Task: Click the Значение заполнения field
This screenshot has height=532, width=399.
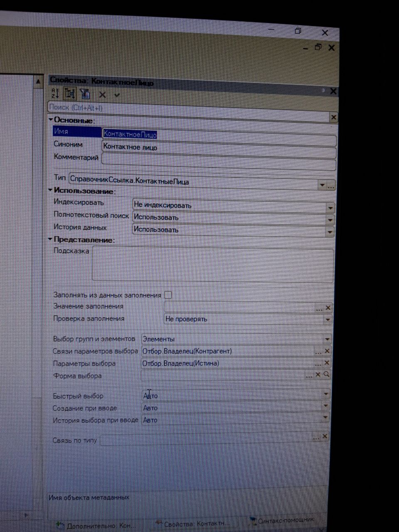Action: coord(240,308)
